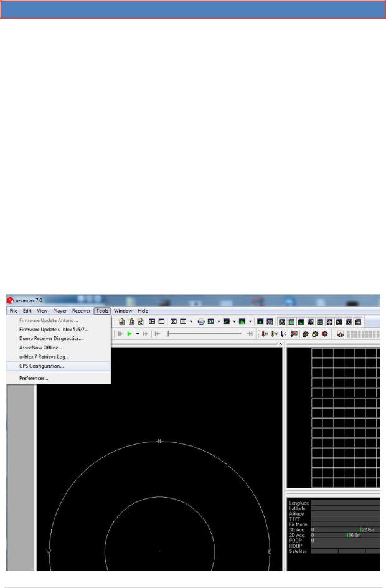Trigger Coldstart with blue thermometer C icon
The height and width of the screenshot is (588, 386).
284,334
